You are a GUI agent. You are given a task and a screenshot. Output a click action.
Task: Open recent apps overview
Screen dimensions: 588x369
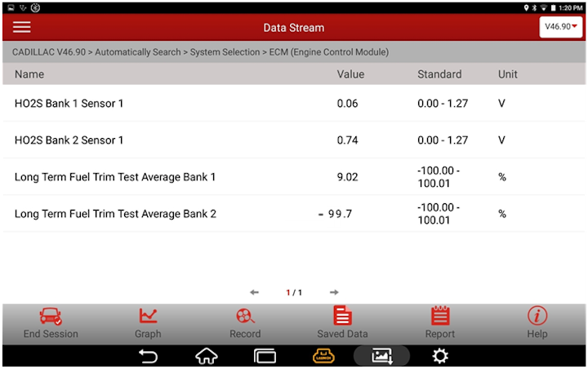[x=265, y=356]
